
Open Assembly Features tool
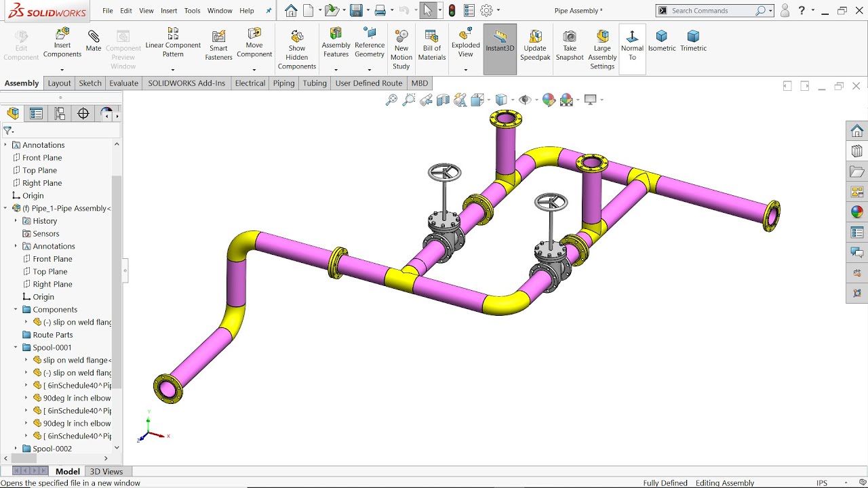coord(336,43)
